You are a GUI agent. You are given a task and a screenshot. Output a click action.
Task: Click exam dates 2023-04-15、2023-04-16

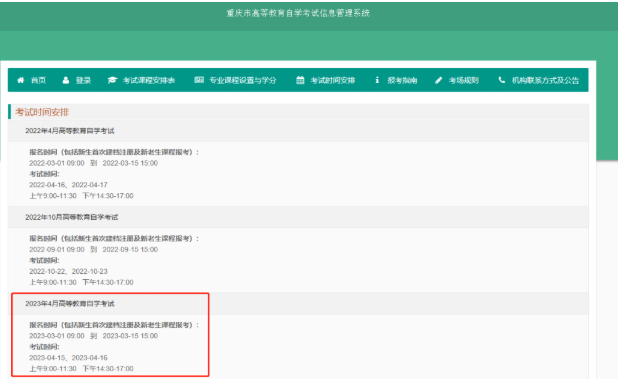(x=68, y=358)
